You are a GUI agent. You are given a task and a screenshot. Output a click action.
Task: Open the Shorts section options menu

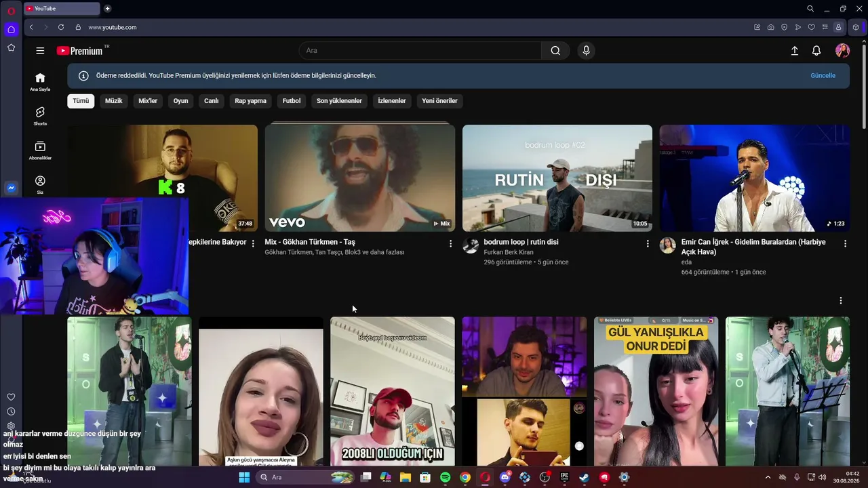coord(841,300)
